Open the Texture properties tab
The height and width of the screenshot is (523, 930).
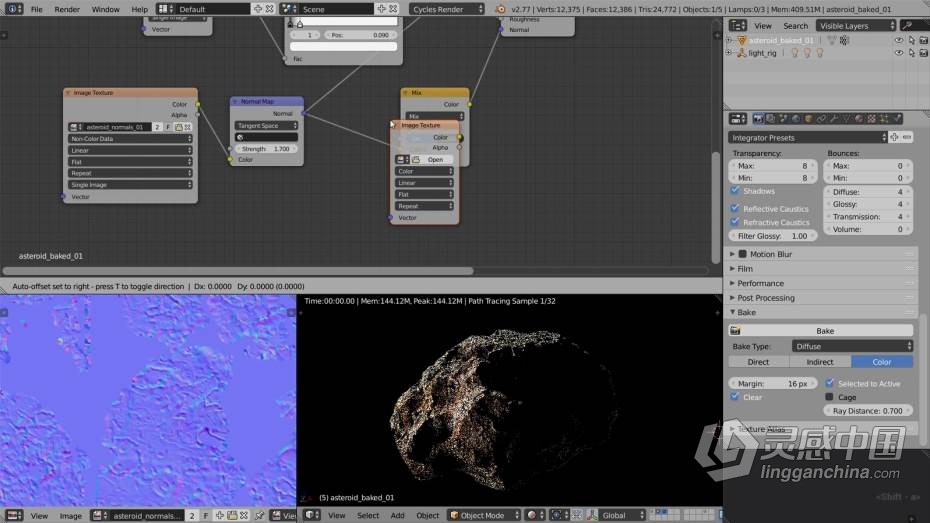point(871,119)
